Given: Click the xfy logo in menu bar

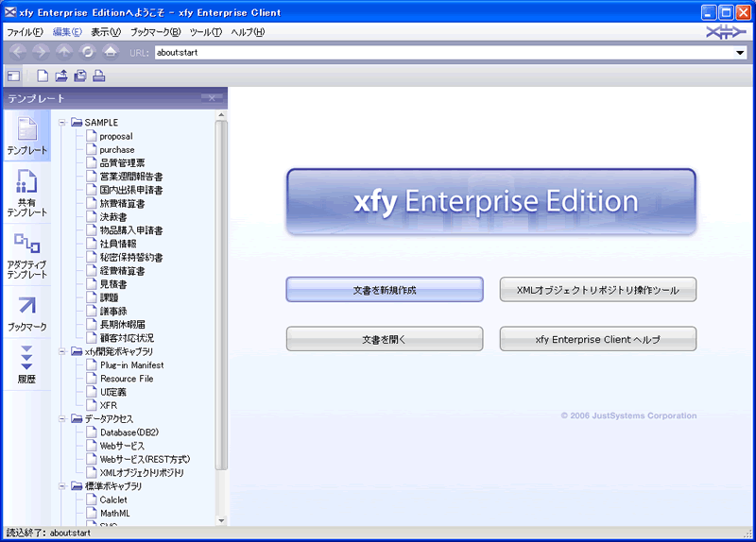Looking at the screenshot, I should click(x=726, y=32).
